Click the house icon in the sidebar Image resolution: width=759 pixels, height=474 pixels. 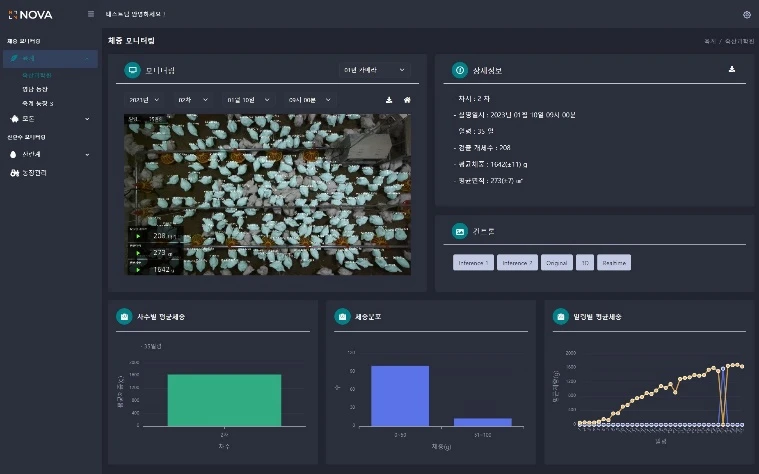click(x=14, y=119)
